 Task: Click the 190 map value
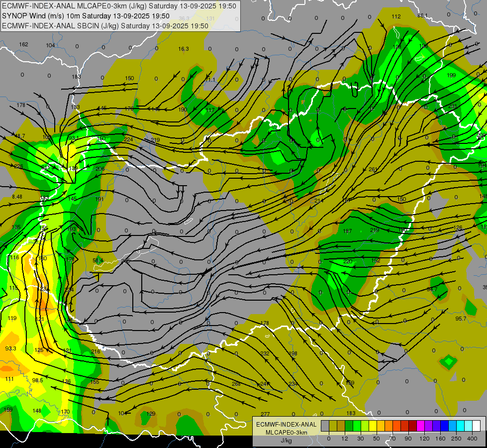[183, 110]
